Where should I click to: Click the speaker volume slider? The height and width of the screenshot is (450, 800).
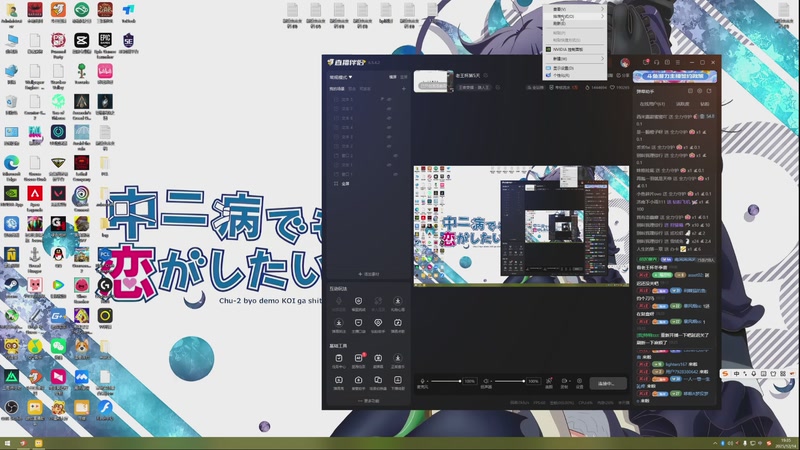pyautogui.click(x=509, y=381)
